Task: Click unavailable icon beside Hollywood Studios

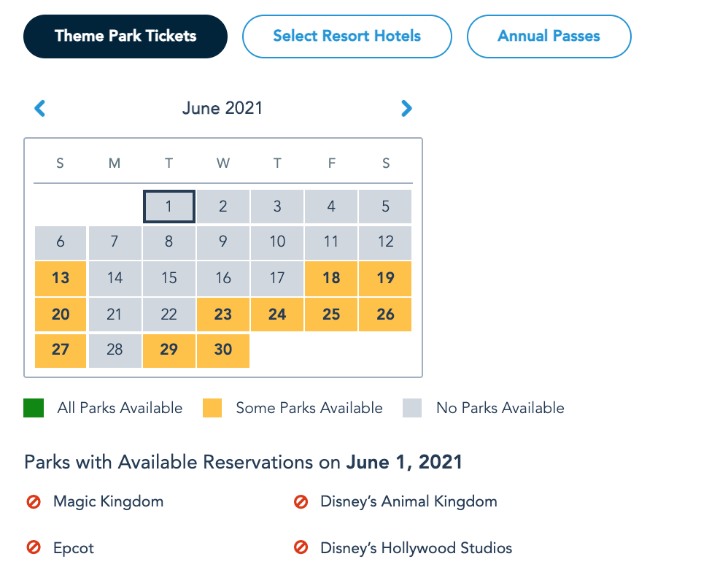Action: pyautogui.click(x=301, y=548)
